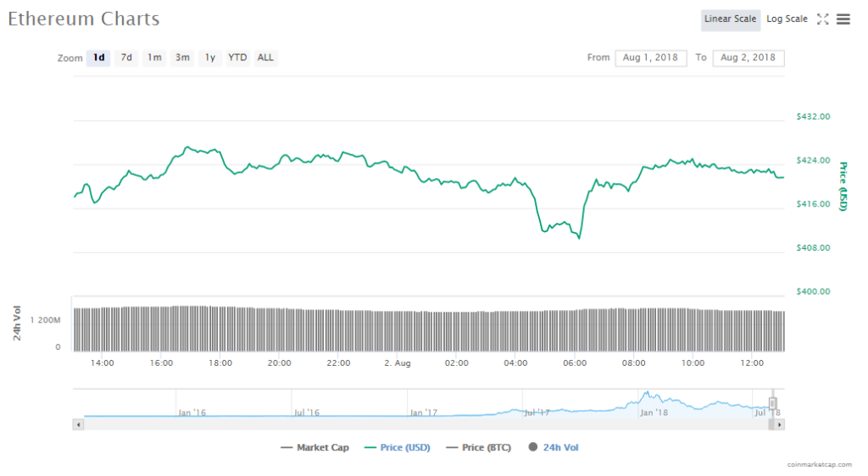This screenshot has width=868, height=476.
Task: Select the 1d zoom range
Action: [99, 58]
